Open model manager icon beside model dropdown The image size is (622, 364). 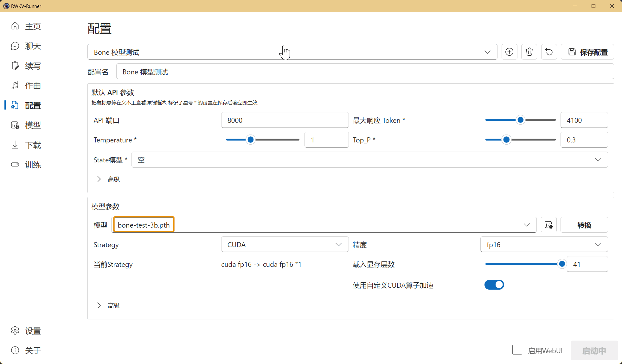pyautogui.click(x=549, y=225)
